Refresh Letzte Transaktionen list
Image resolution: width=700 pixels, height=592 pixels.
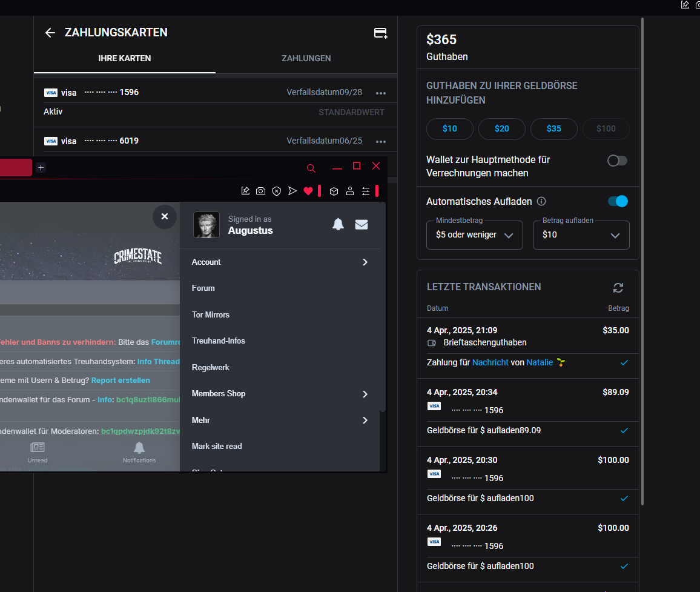[x=618, y=288]
